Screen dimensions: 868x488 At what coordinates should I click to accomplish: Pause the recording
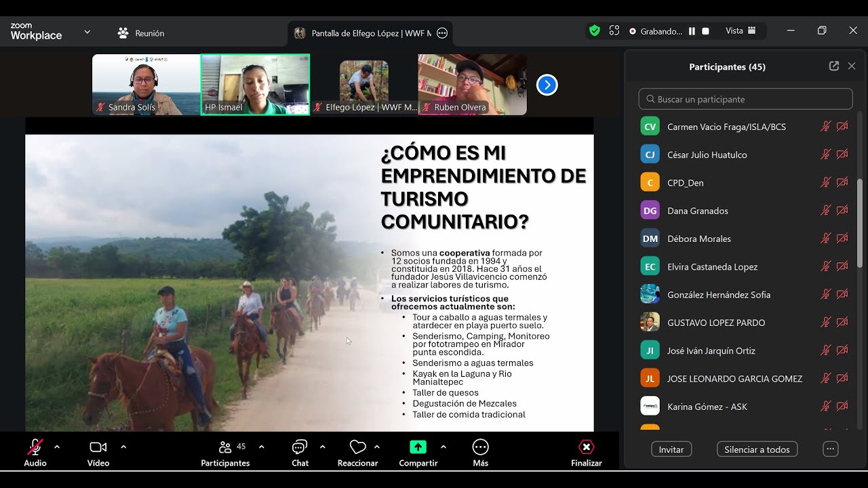(692, 31)
